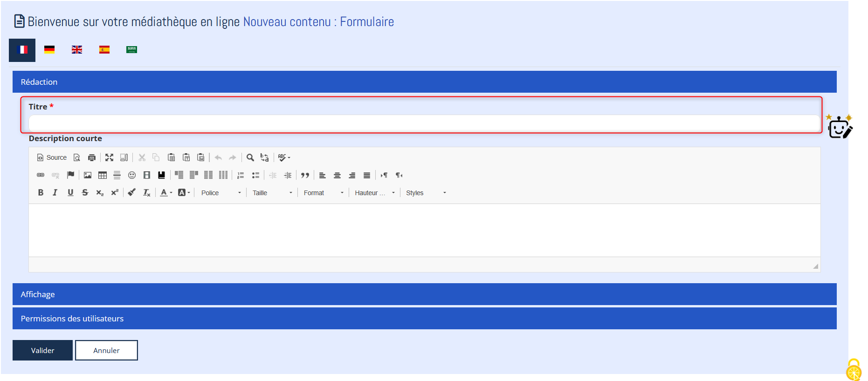868x381 pixels.
Task: Open the Taille size dropdown
Action: click(272, 193)
